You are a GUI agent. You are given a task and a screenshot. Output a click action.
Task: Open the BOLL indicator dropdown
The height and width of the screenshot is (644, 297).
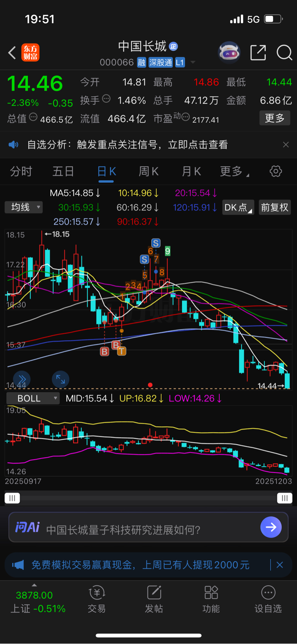point(33,398)
